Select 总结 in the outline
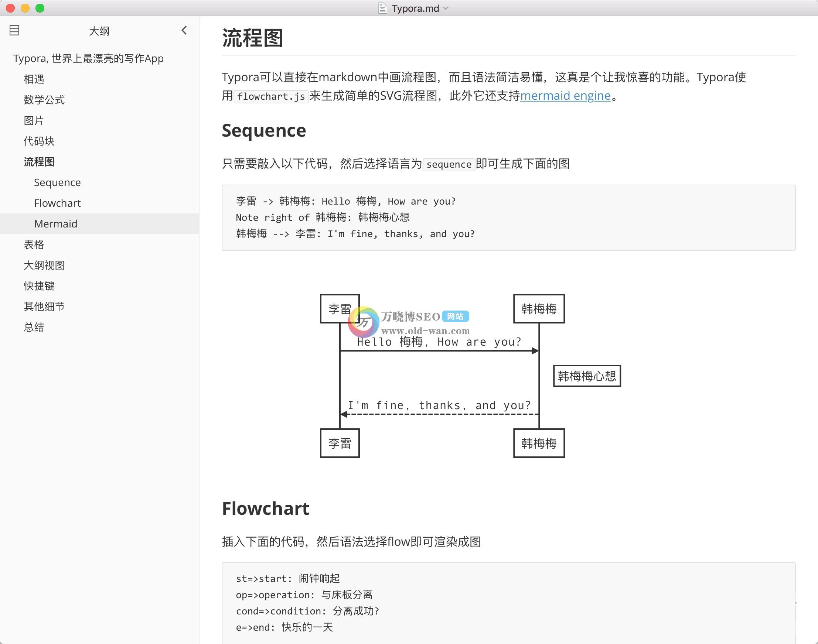 tap(34, 327)
